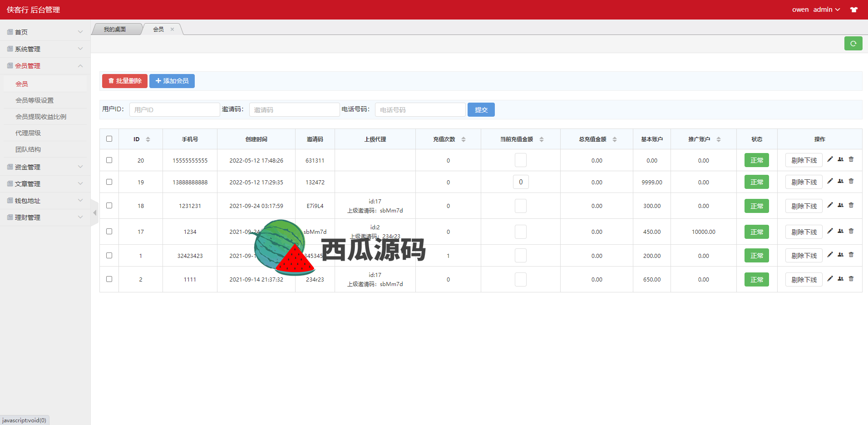
Task: Click the trash delete icon for member ID 18
Action: point(851,205)
